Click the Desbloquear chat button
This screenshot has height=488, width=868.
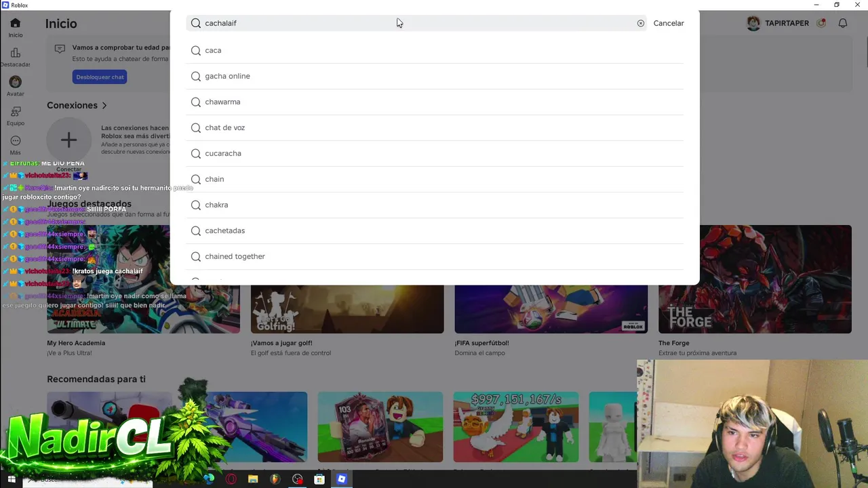coord(100,77)
